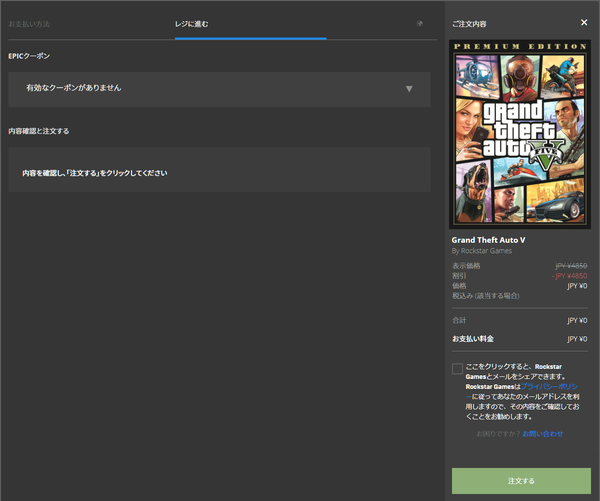Click the 内容を確認し「注文する」 instruction box
This screenshot has width=600, height=501.
219,170
